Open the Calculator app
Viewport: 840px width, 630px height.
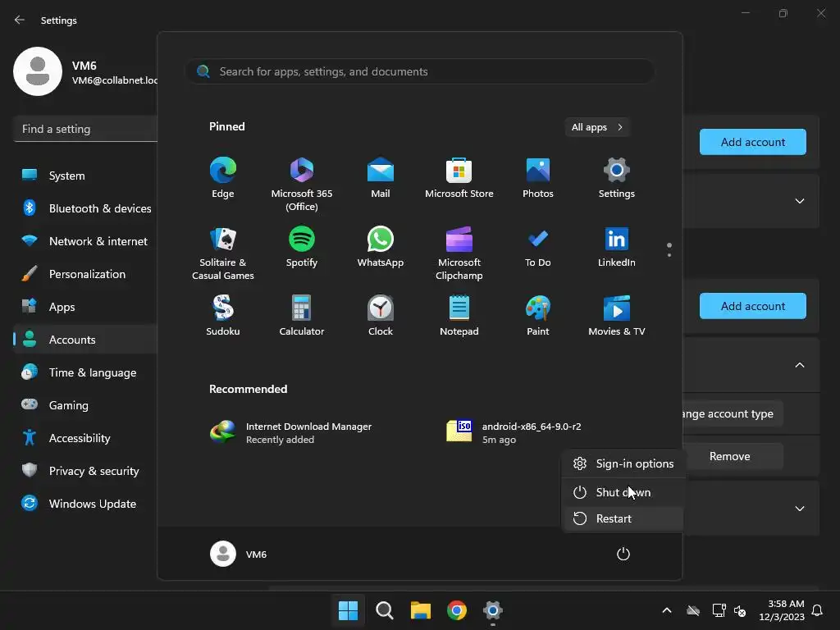pyautogui.click(x=302, y=316)
